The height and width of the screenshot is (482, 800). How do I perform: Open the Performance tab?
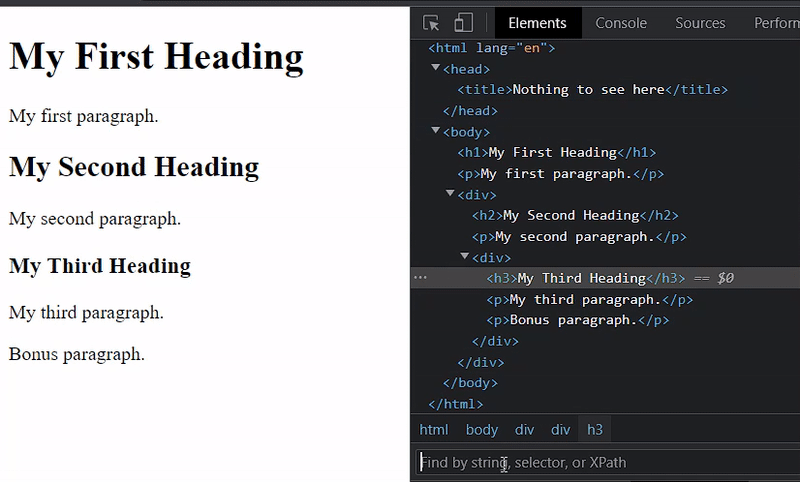pyautogui.click(x=777, y=23)
